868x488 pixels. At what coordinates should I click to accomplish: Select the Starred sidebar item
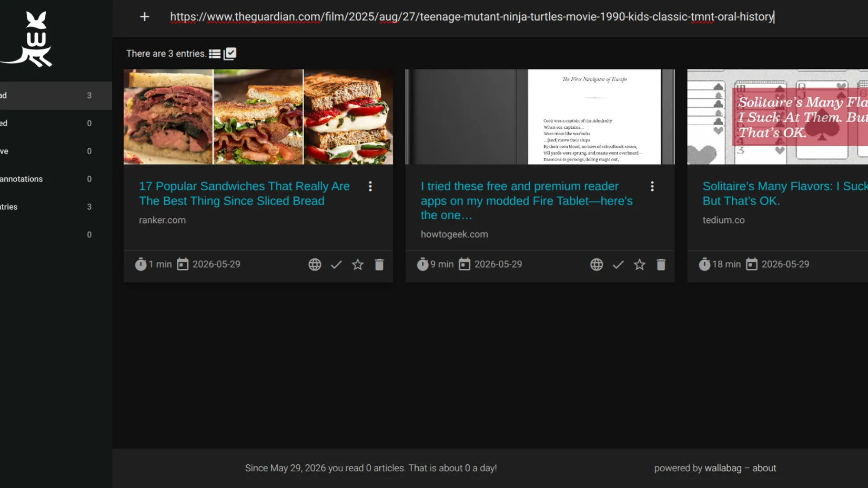[56, 123]
